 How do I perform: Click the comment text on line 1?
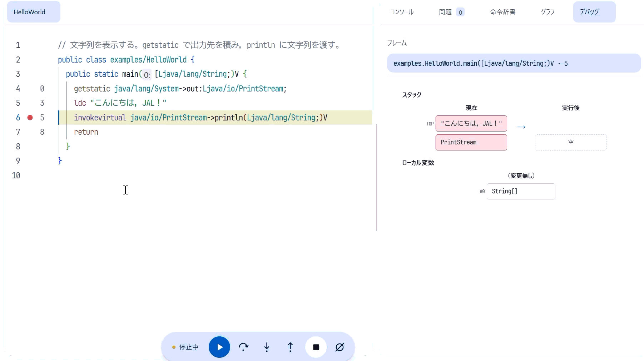199,45
